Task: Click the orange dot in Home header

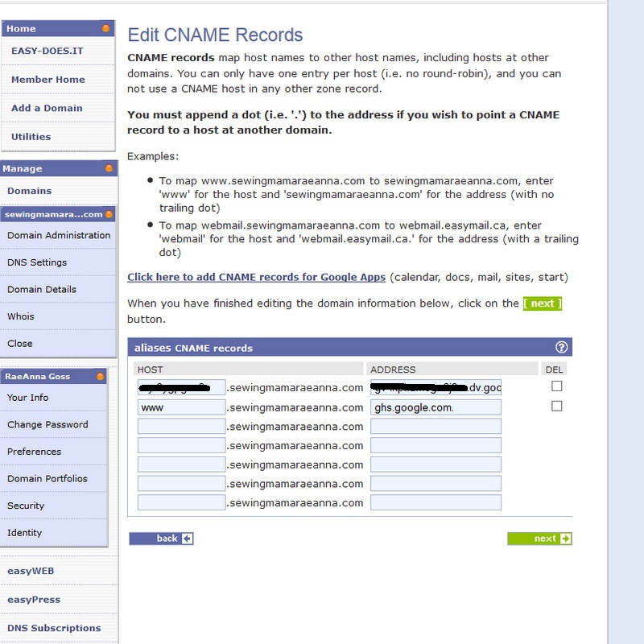Action: pyautogui.click(x=105, y=28)
